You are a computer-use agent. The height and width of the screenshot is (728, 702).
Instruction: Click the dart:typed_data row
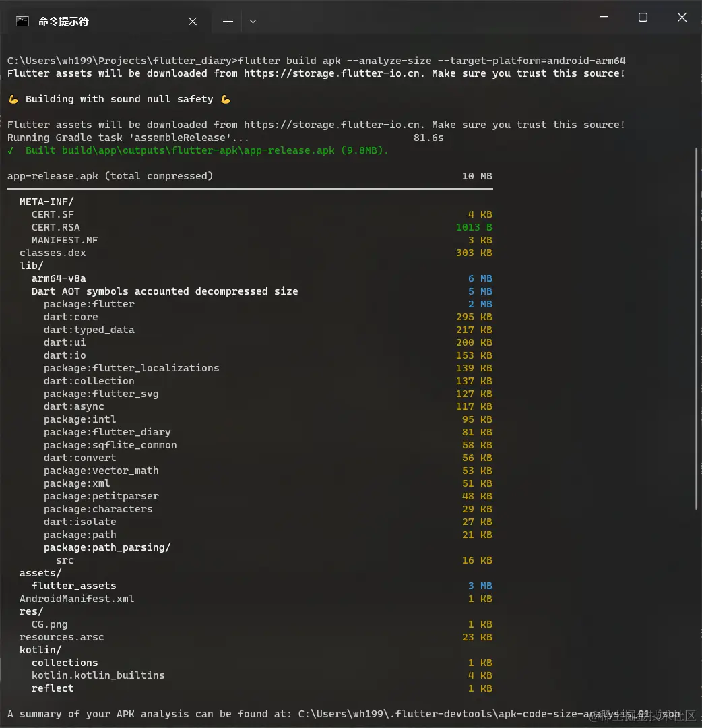pos(267,330)
